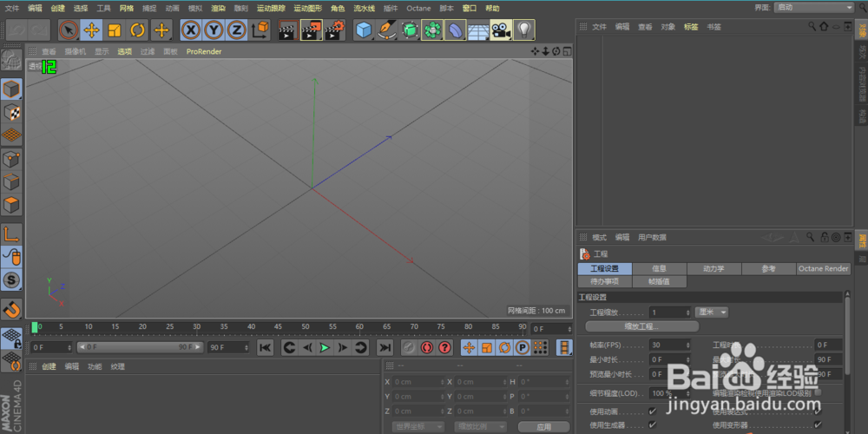
Task: Open the 世界坐标 dropdown
Action: (418, 427)
